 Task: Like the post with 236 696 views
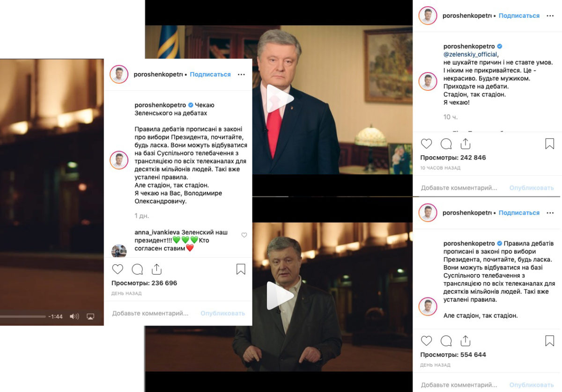point(118,269)
